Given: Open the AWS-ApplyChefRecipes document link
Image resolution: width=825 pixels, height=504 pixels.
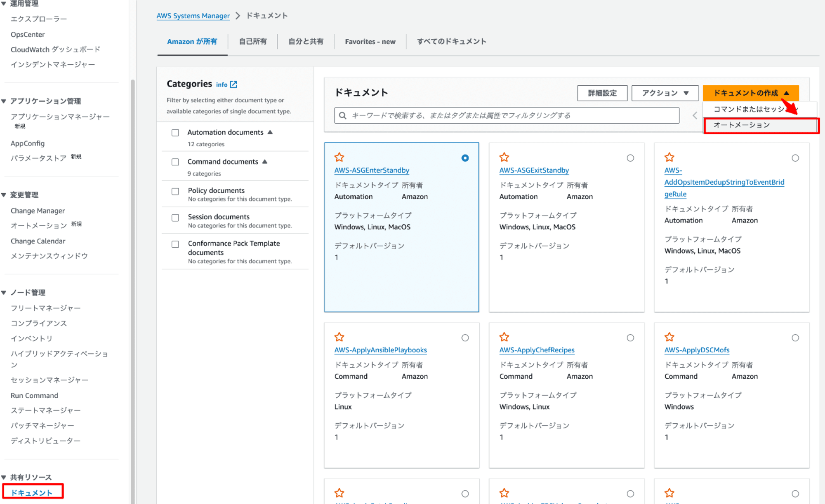Looking at the screenshot, I should click(537, 350).
